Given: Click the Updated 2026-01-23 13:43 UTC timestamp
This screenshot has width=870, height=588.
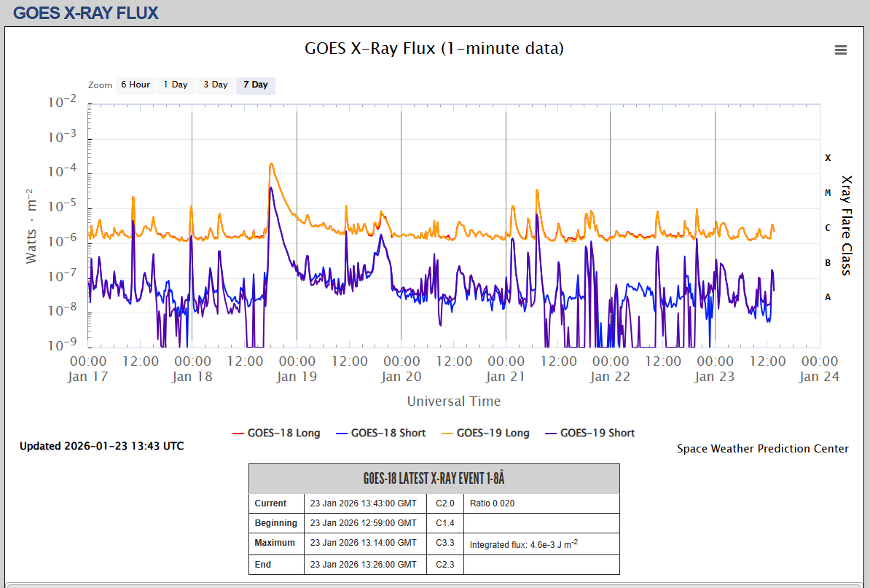Looking at the screenshot, I should point(101,446).
